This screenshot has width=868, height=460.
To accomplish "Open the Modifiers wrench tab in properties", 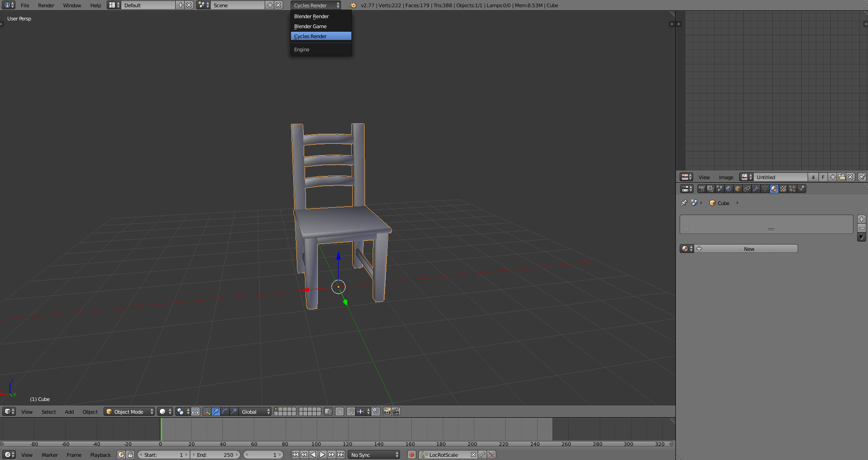I will tap(756, 189).
